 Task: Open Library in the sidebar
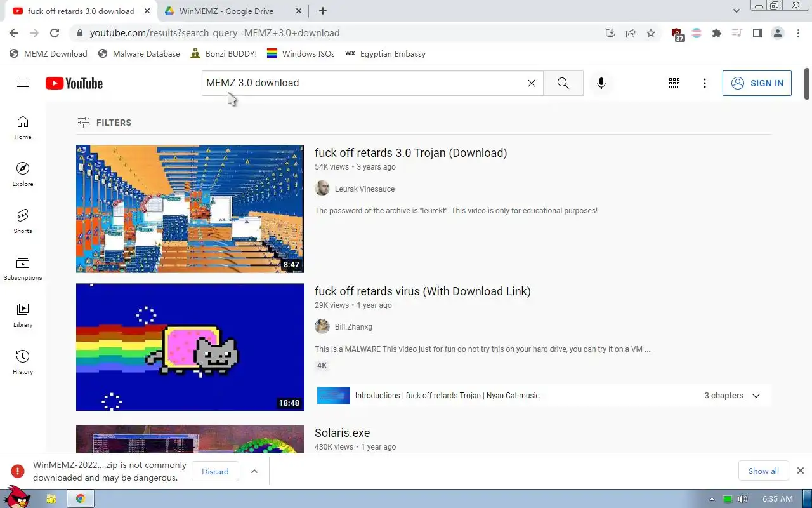point(23,315)
